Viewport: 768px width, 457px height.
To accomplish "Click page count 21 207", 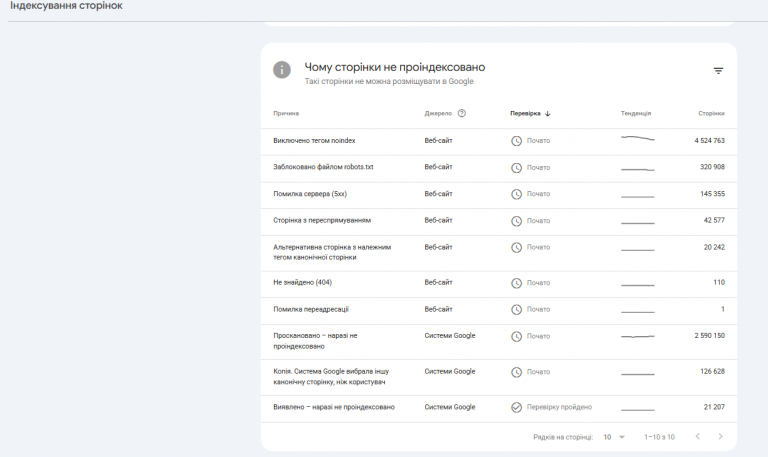I will [714, 407].
